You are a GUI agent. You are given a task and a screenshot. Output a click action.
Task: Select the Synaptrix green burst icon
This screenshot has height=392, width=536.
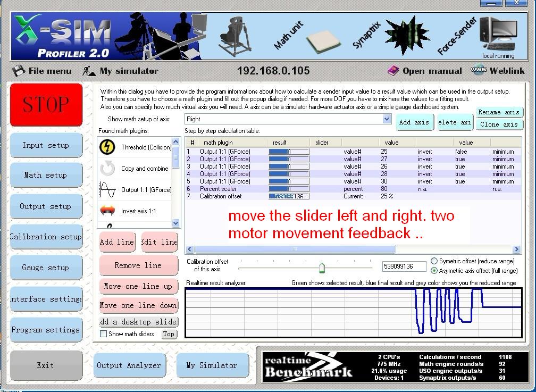coord(407,36)
